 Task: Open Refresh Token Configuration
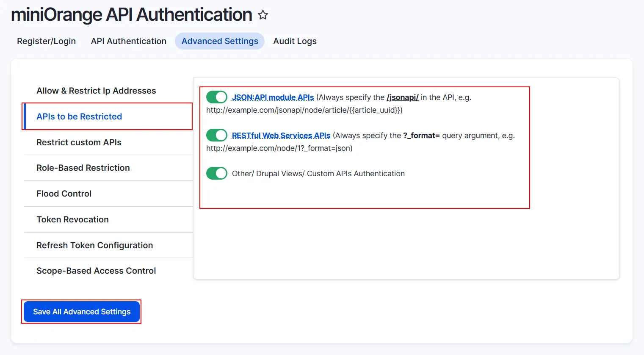coord(94,245)
